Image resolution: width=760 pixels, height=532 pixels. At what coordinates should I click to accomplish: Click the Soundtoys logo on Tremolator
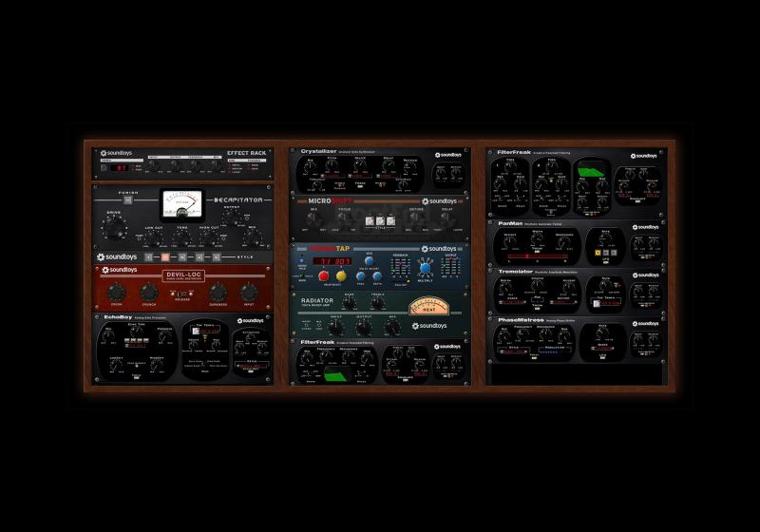(645, 275)
